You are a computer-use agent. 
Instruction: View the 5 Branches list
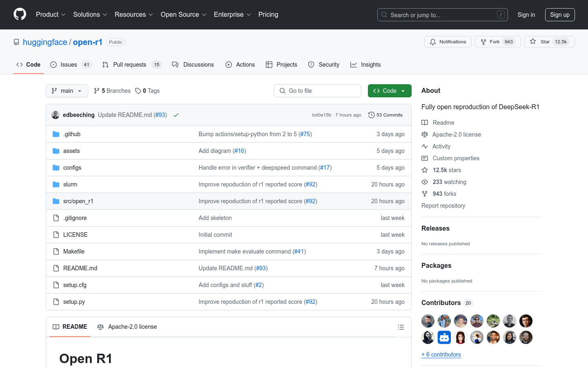coord(112,91)
